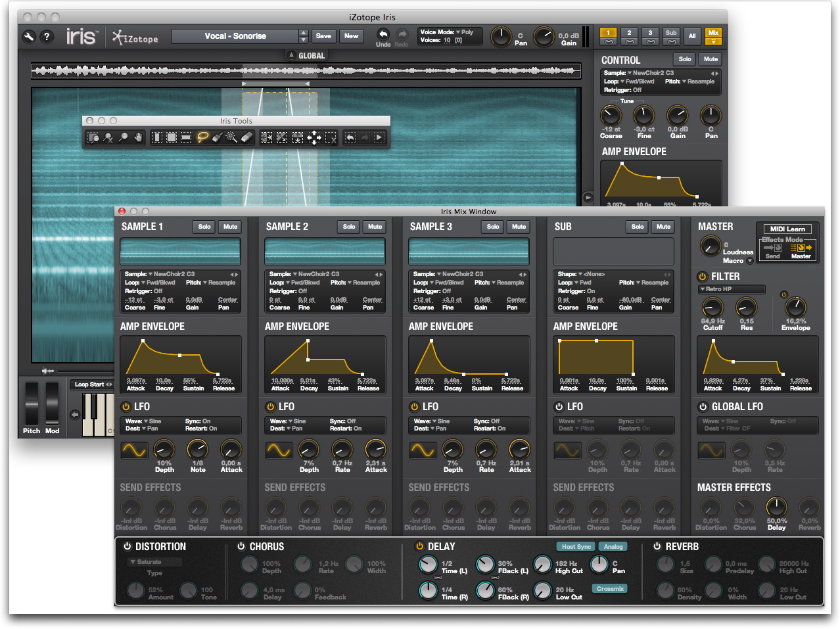Mute Sample 3 in the Mix Window
840x629 pixels.
click(519, 227)
